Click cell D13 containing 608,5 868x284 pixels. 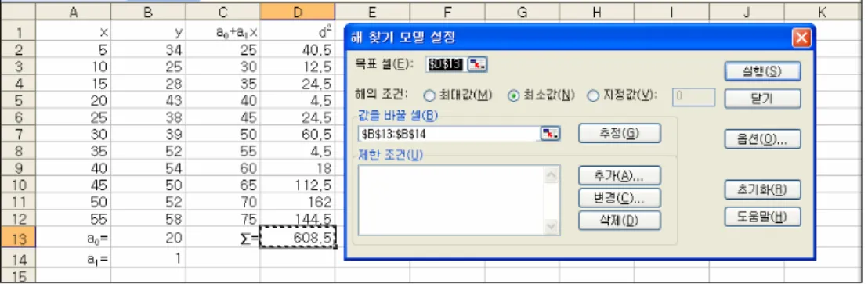(298, 238)
